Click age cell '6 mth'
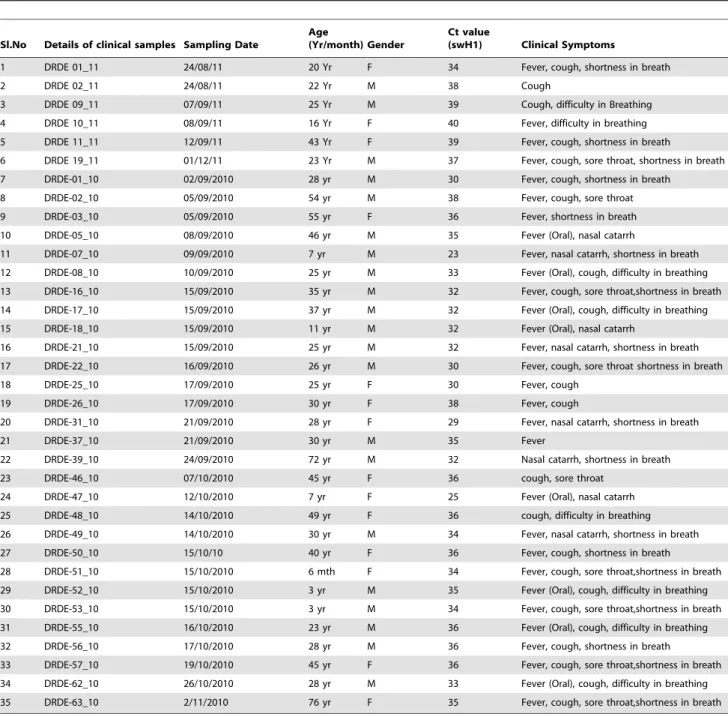The width and height of the screenshot is (728, 717). click(321, 571)
